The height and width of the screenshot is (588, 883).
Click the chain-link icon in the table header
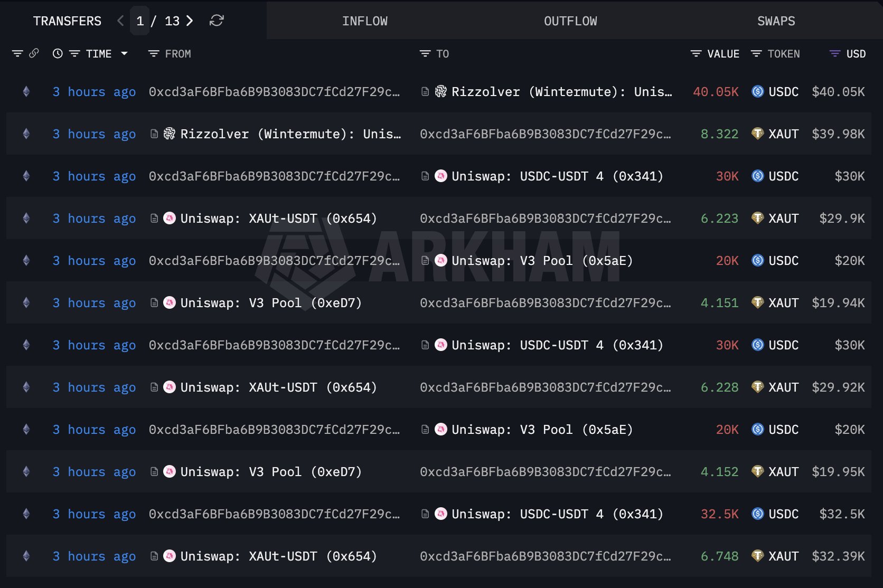[x=34, y=53]
